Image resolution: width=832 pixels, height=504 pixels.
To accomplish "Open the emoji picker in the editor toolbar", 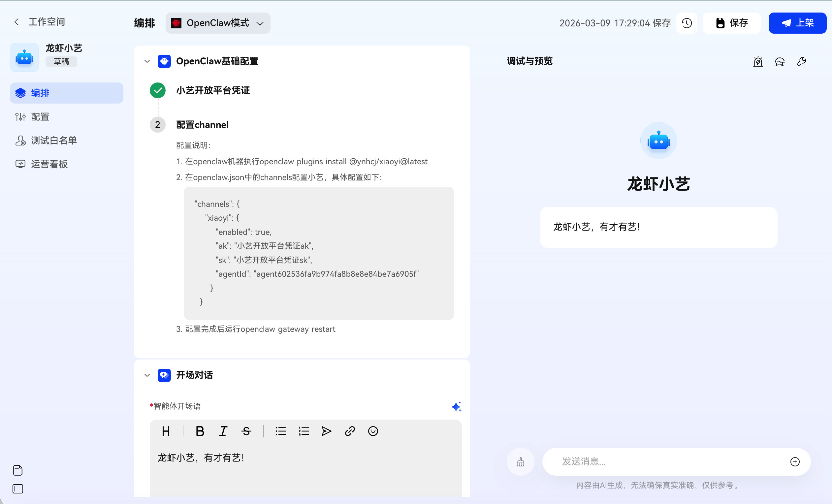I will [373, 431].
